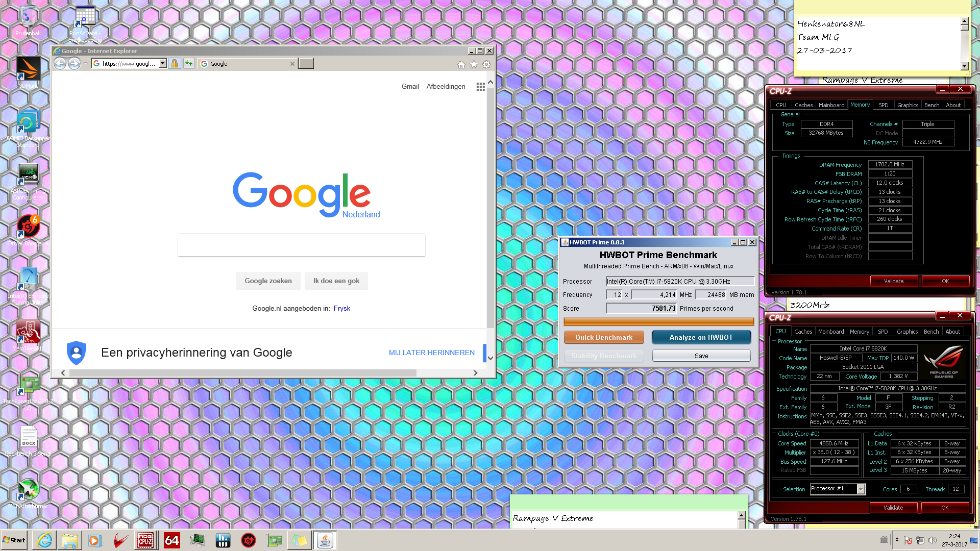
Task: Go forward in Internet Explorer
Action: 74,64
